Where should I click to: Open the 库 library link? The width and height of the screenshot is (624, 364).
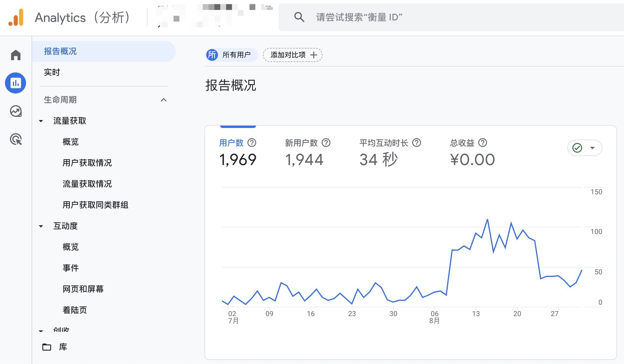(63, 347)
